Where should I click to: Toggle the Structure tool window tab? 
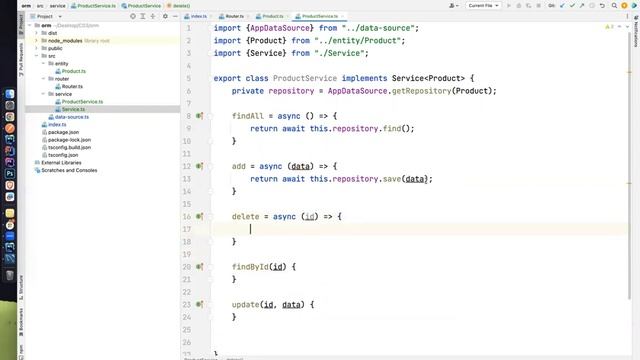click(x=21, y=287)
